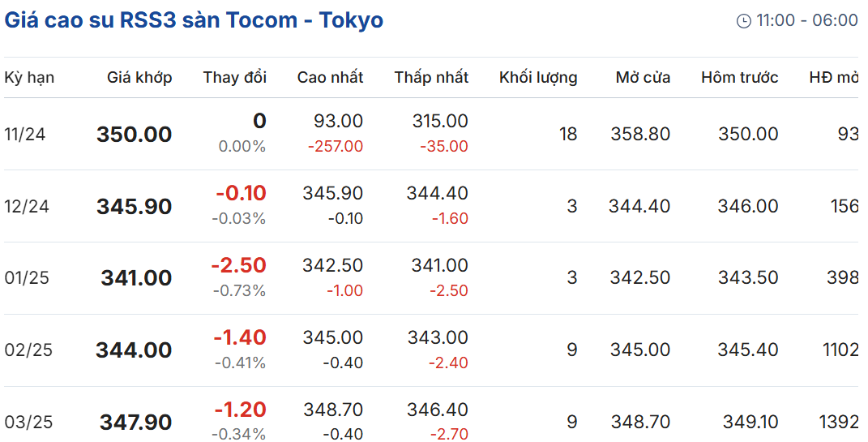This screenshot has width=868, height=442.
Task: Click the 03/25 contract term row
Action: [x=431, y=415]
